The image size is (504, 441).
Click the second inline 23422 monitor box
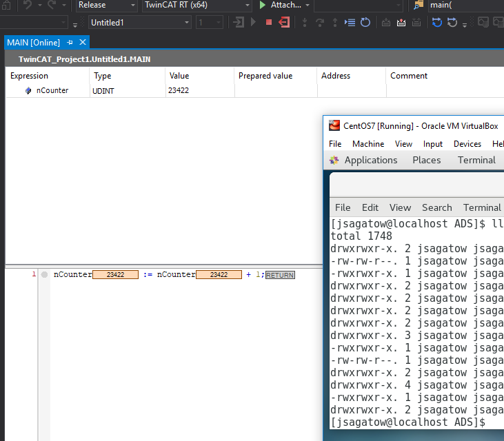(x=219, y=275)
